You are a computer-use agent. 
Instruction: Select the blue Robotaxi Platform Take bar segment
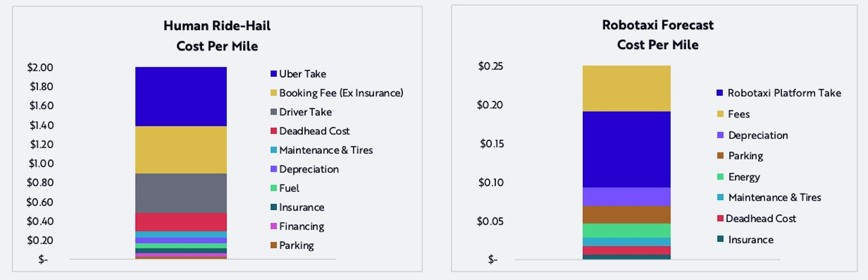coord(626,149)
